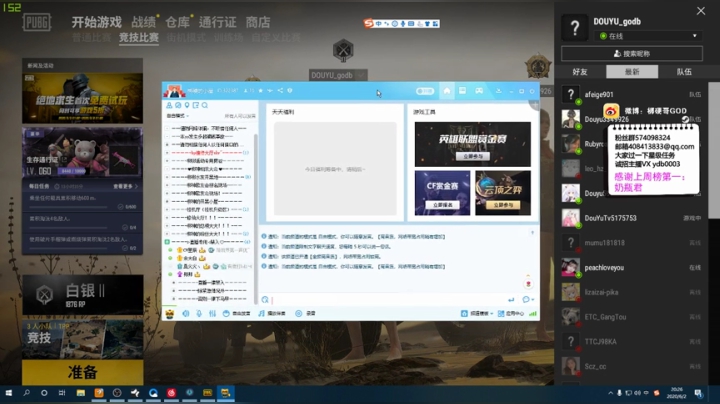Open the 战绩 tab in PUBG

tap(144, 22)
